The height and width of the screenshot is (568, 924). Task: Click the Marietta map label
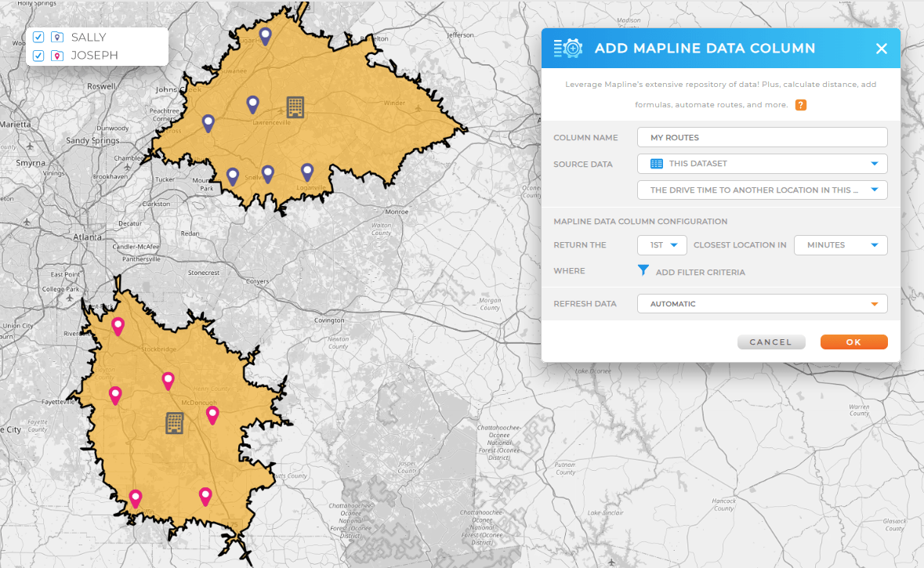click(16, 125)
